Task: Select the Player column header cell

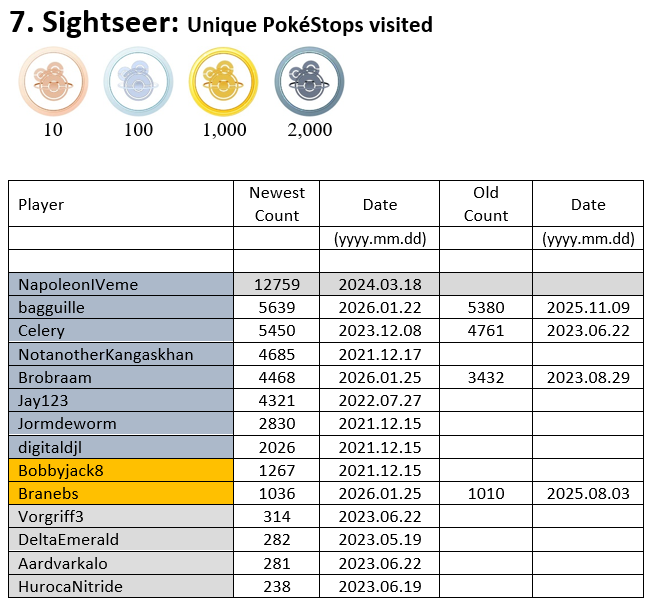Action: click(x=121, y=204)
